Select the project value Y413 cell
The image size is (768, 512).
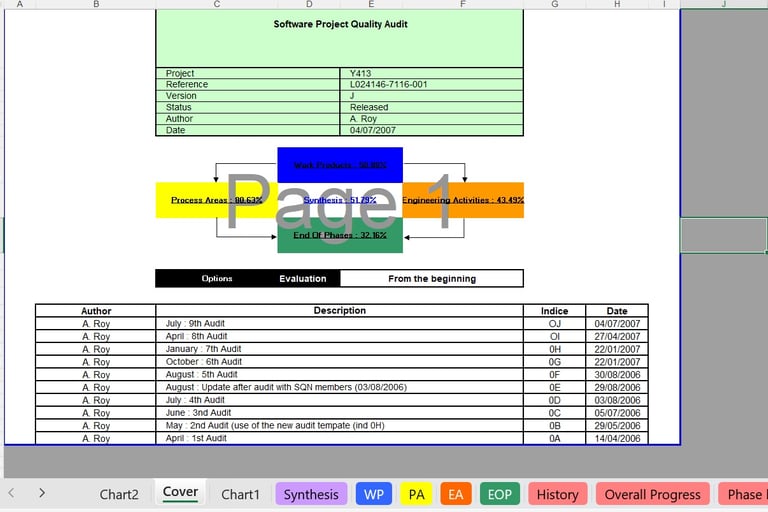[x=432, y=73]
